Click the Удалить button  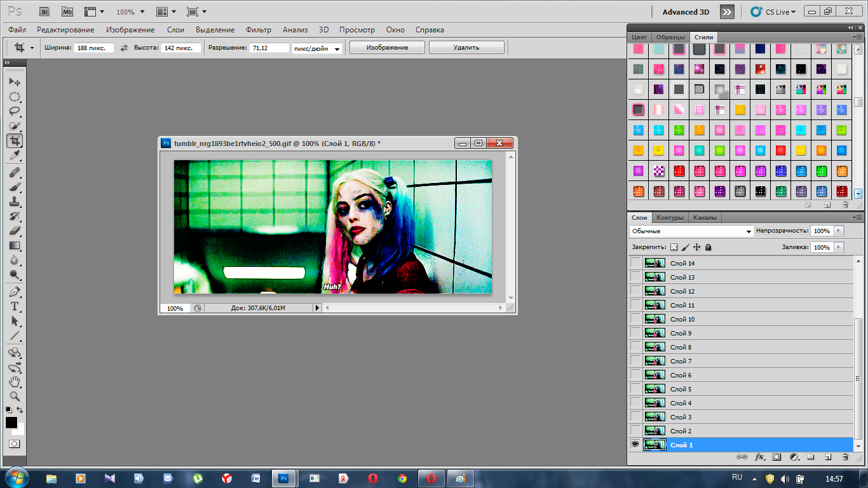coord(466,48)
